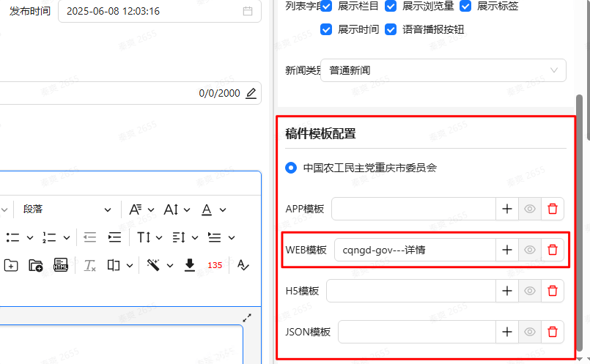This screenshot has height=364, width=590.
Task: Click the clear formatting Tx icon
Action: point(89,265)
